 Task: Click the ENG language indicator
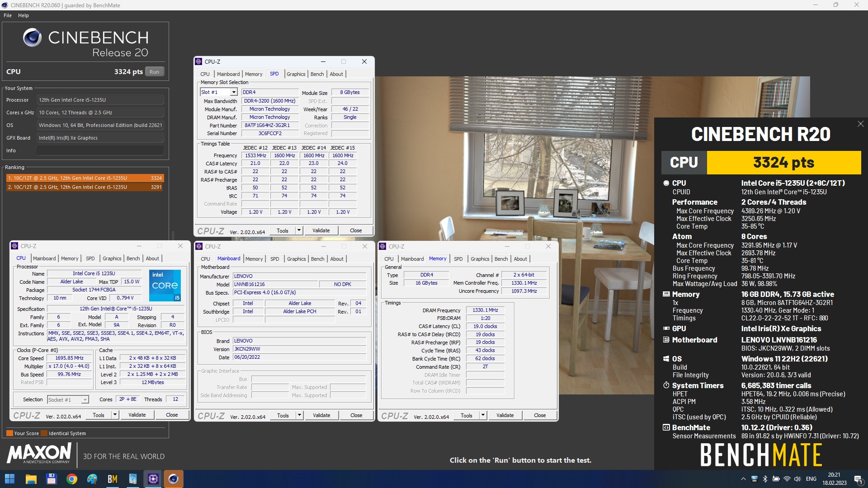811,479
